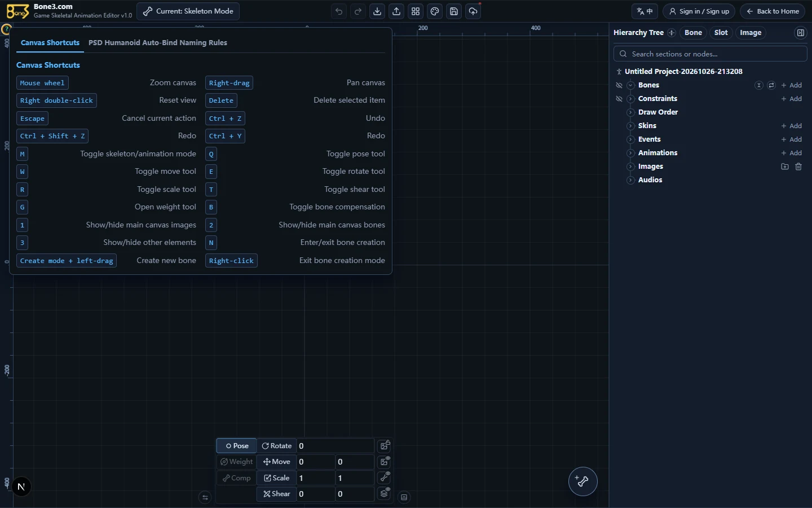Collapse the Bones tree node
Screen dimensions: 812x508
coord(630,85)
